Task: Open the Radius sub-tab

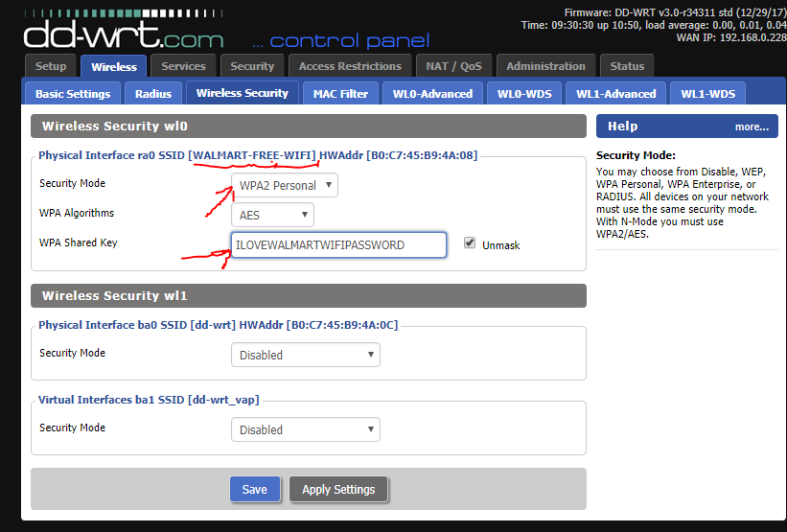Action: pos(153,93)
